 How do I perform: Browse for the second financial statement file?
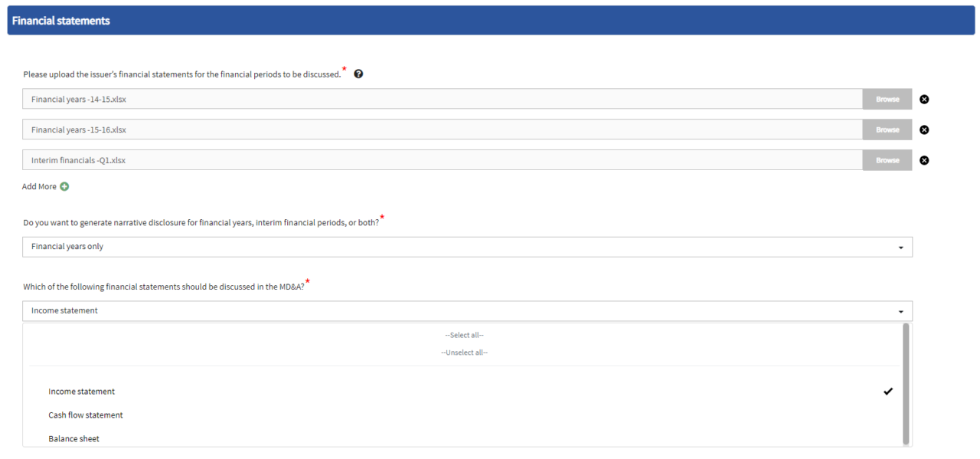pos(887,130)
